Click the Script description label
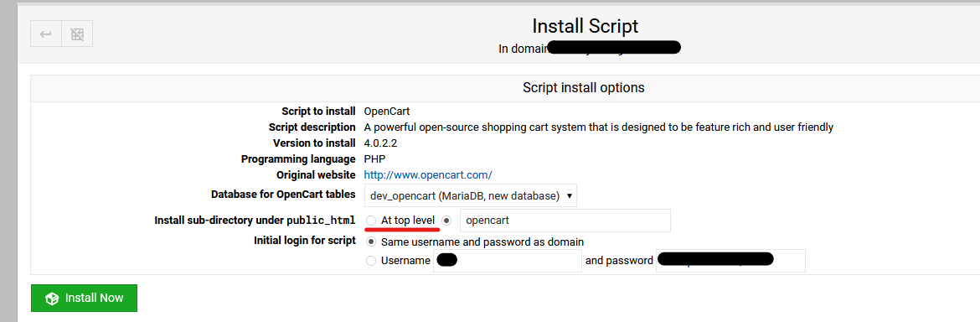The height and width of the screenshot is (322, 980). (312, 127)
